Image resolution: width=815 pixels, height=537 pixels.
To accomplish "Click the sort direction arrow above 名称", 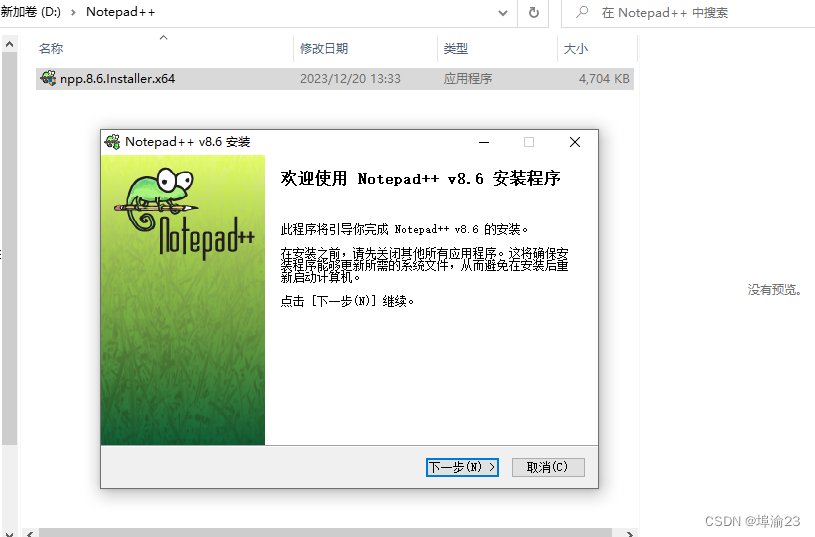I will (163, 37).
